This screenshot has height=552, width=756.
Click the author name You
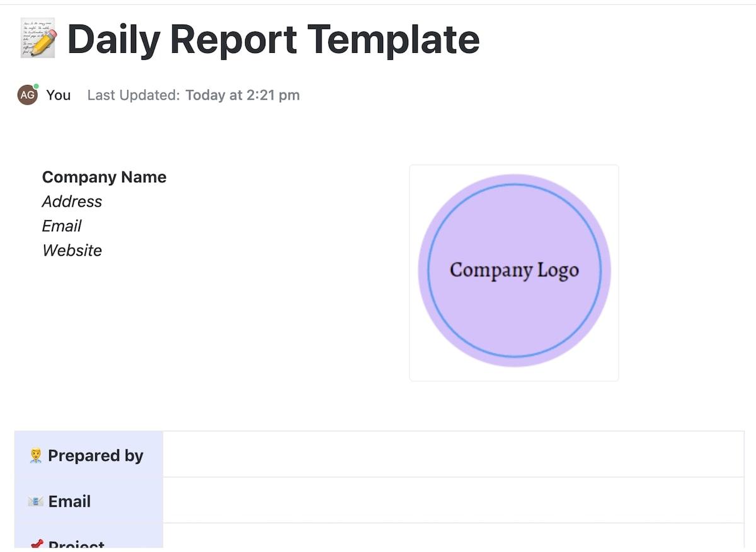tap(59, 95)
